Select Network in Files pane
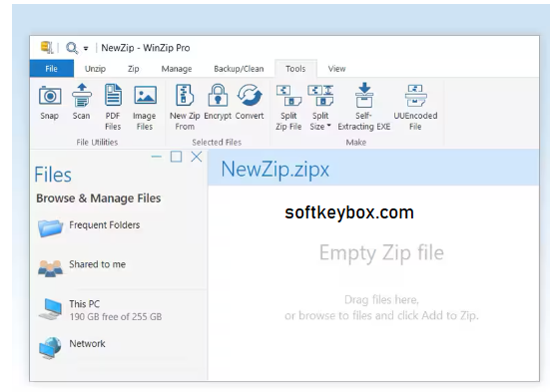This screenshot has width=550, height=392. (72, 347)
